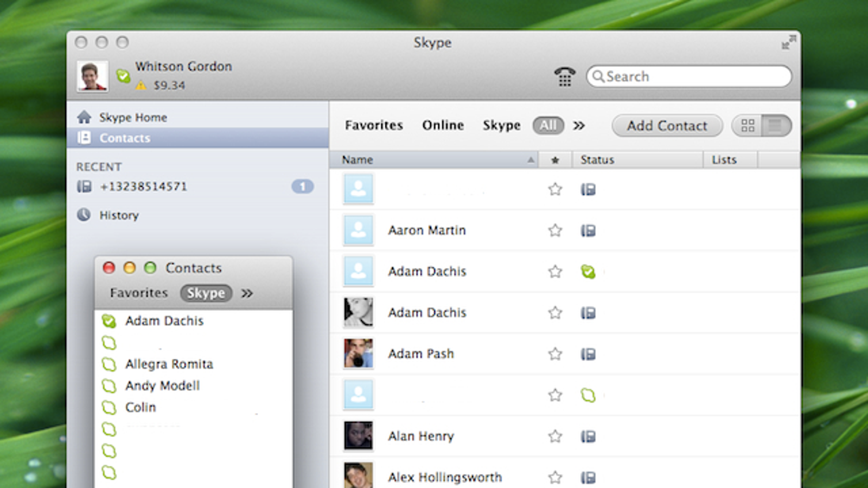868x488 pixels.
Task: Select Andy Modell in floating contacts list
Action: pyautogui.click(x=162, y=386)
